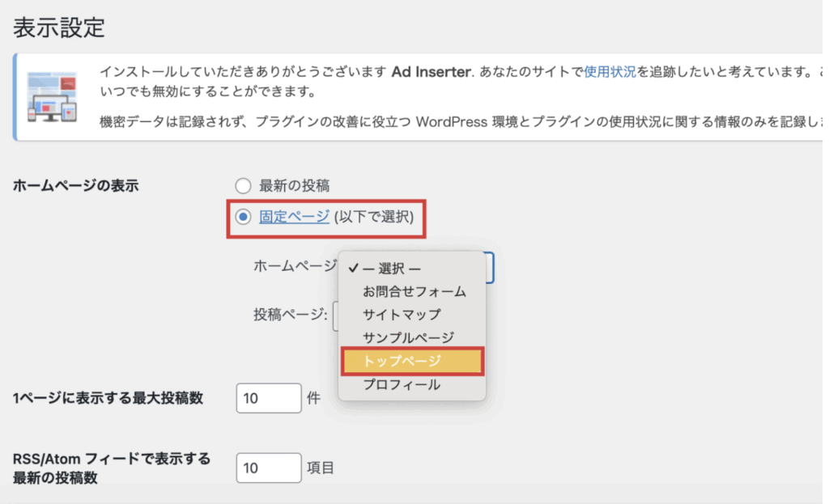The height and width of the screenshot is (504, 829).
Task: Click the 1ページに表示する最大投稿数 number field
Action: click(x=269, y=398)
